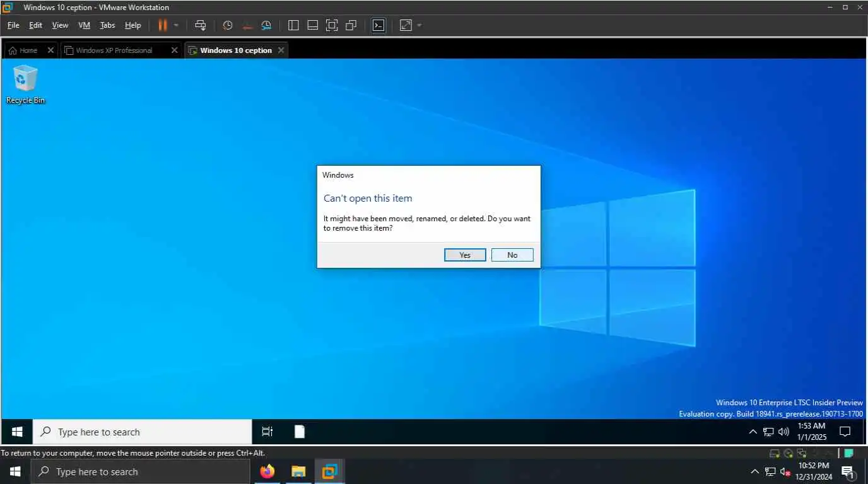
Task: Click No in the Can't open dialog
Action: [x=512, y=255]
